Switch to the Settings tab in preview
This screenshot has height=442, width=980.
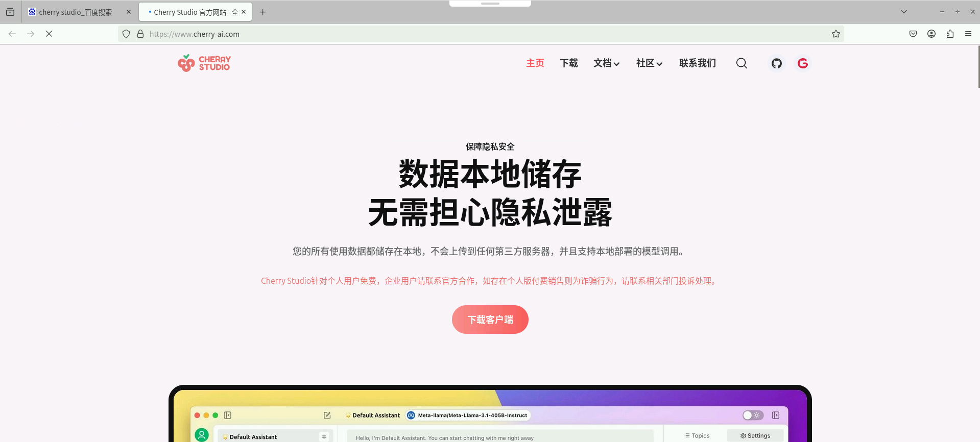pyautogui.click(x=755, y=436)
